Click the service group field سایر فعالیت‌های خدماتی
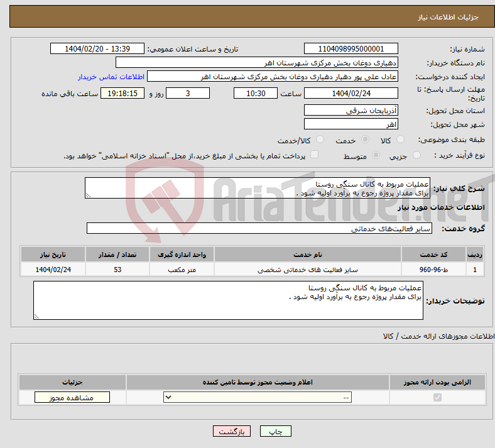This screenshot has width=495, height=448. click(259, 228)
